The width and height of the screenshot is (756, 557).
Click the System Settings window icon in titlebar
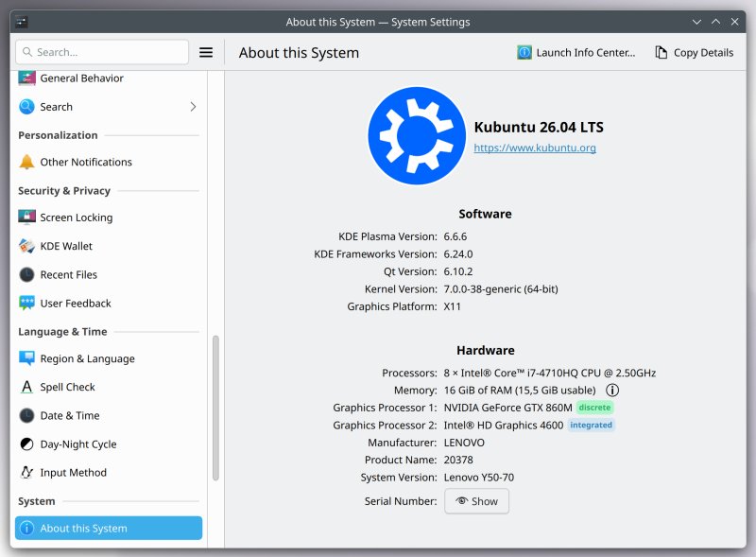[x=22, y=22]
